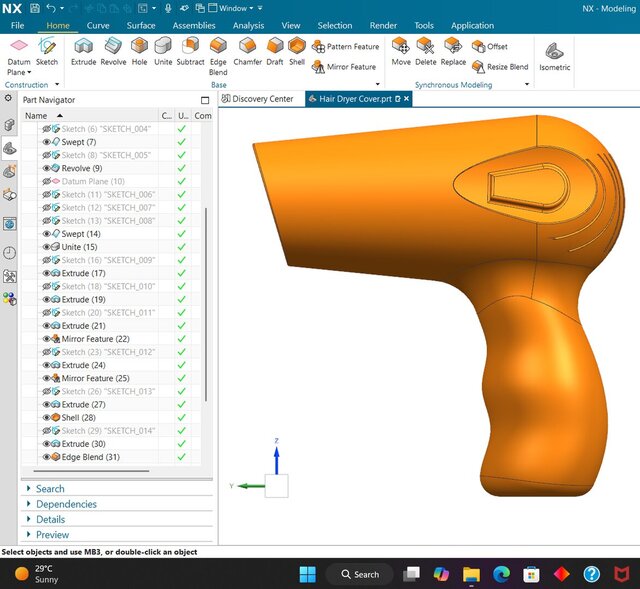Click Mirror Feature in the ribbon
The height and width of the screenshot is (589, 640).
(x=344, y=67)
